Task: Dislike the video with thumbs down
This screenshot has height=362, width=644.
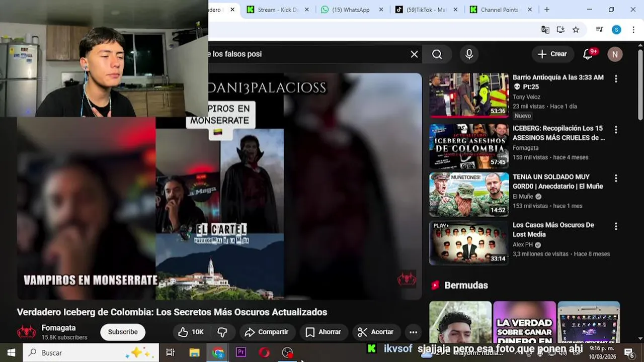Action: point(222,332)
